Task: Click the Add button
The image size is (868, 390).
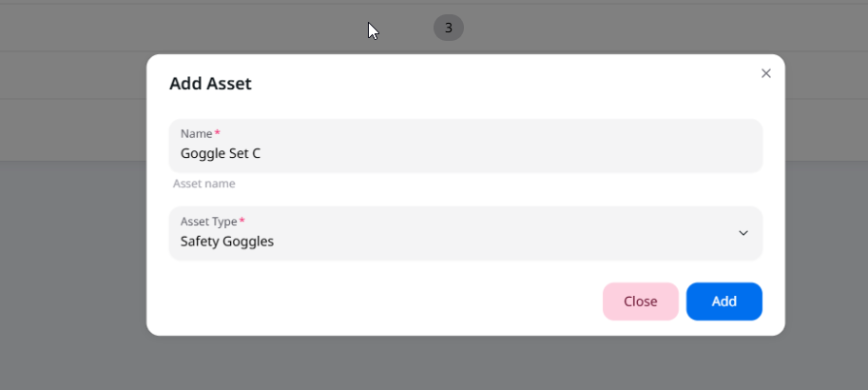Action: [x=724, y=302]
